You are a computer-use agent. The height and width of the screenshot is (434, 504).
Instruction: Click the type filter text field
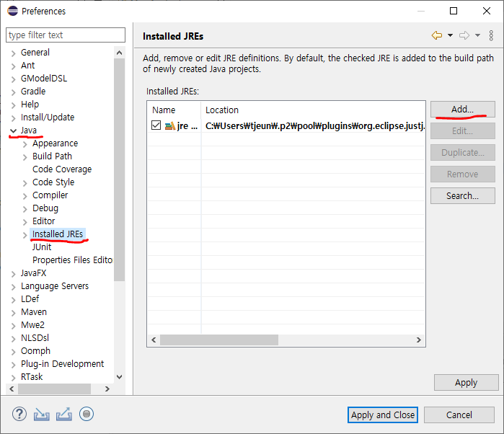coord(61,35)
